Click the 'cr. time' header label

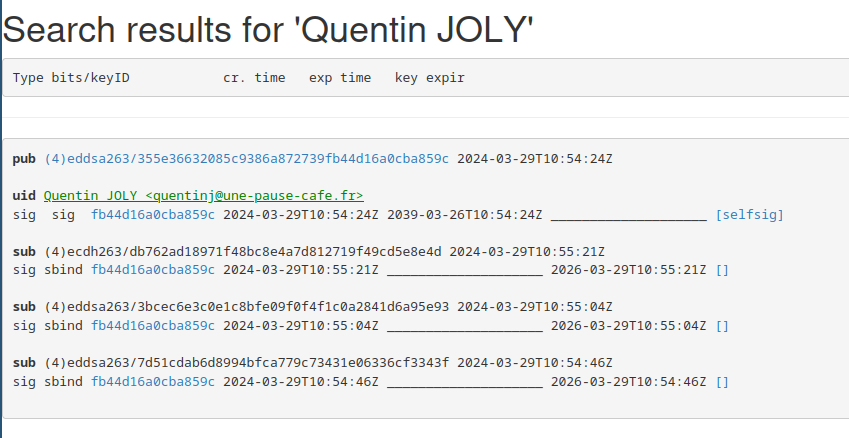pyautogui.click(x=254, y=77)
